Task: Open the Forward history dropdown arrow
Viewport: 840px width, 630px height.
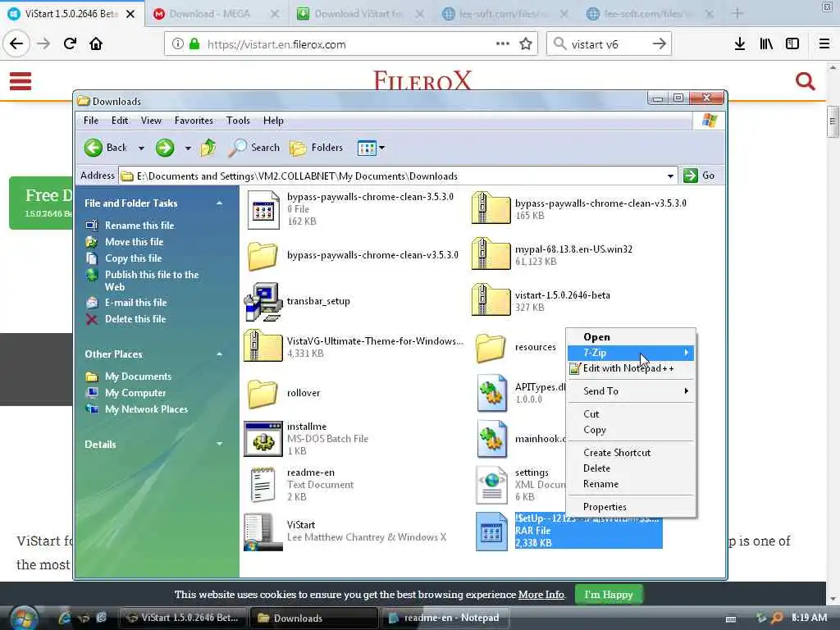Action: tap(188, 148)
